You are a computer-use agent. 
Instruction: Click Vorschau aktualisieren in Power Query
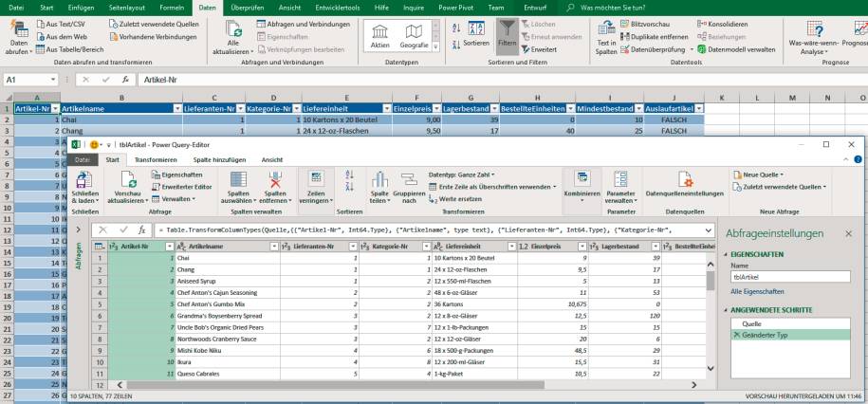click(x=128, y=188)
